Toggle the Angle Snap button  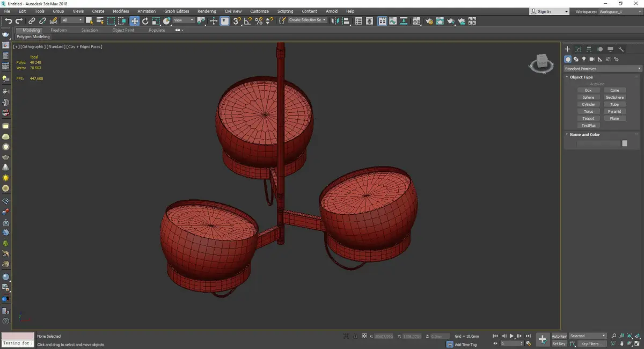[248, 21]
